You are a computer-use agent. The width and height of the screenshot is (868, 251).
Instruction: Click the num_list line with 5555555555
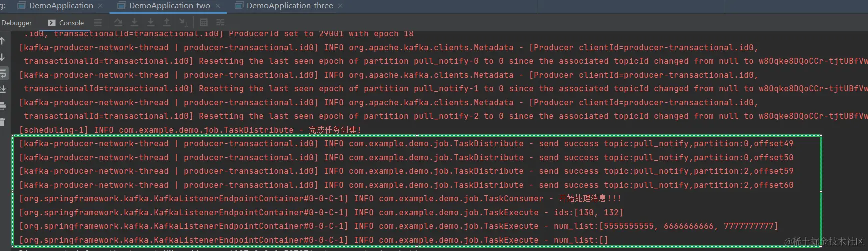[x=398, y=226]
